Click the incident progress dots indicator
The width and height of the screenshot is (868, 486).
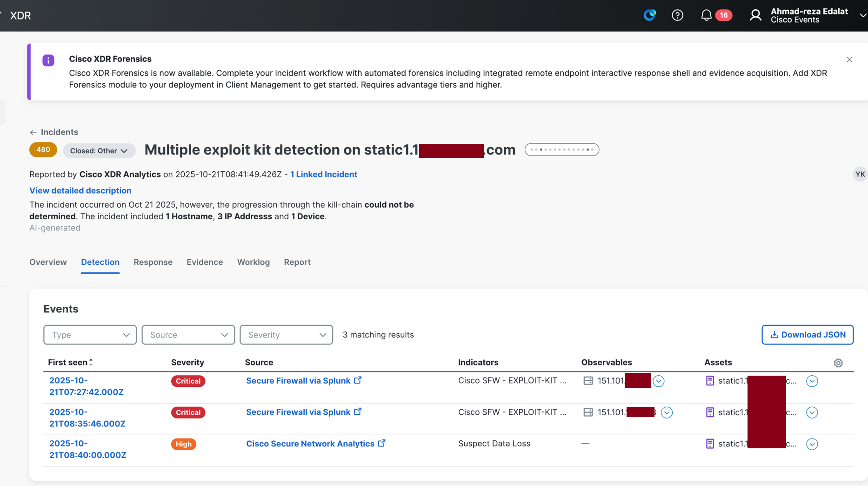561,149
